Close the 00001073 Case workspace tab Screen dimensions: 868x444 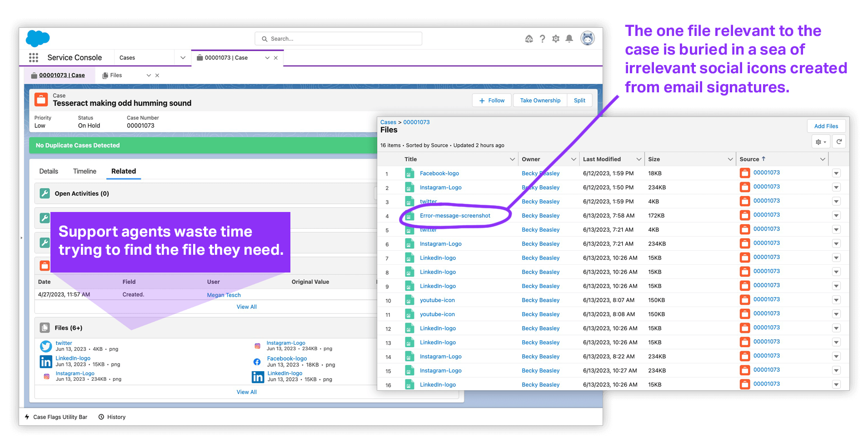(276, 58)
